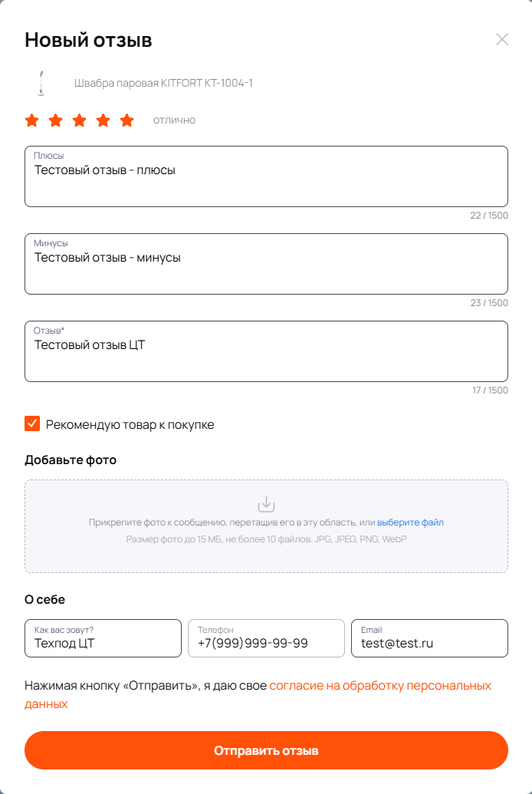Image resolution: width=532 pixels, height=794 pixels.
Task: Close the new review dialog
Action: click(x=502, y=39)
